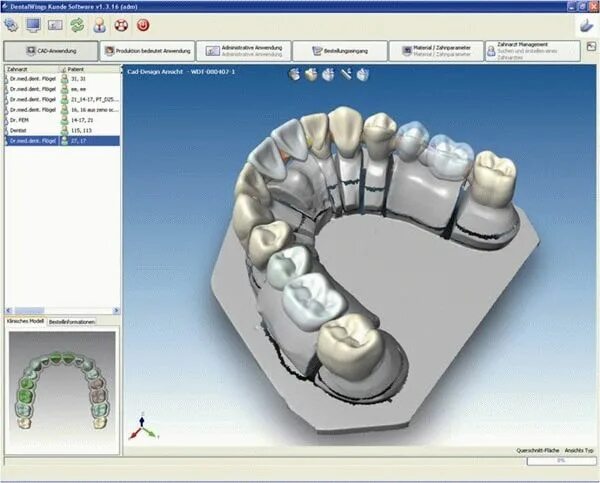Click the horizontal scrollbar thumb under order list
Image resolution: width=600 pixels, height=483 pixels.
pos(29,310)
